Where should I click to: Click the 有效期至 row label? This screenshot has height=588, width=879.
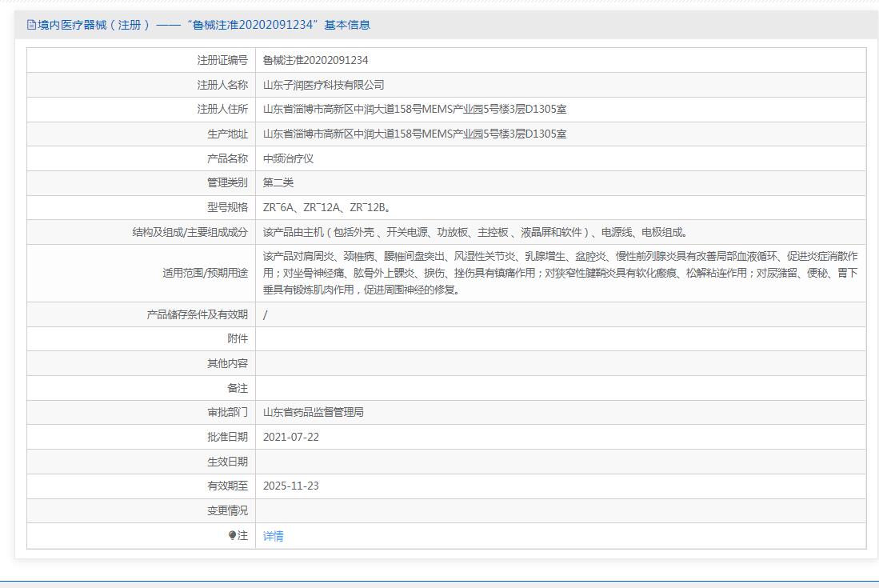227,486
